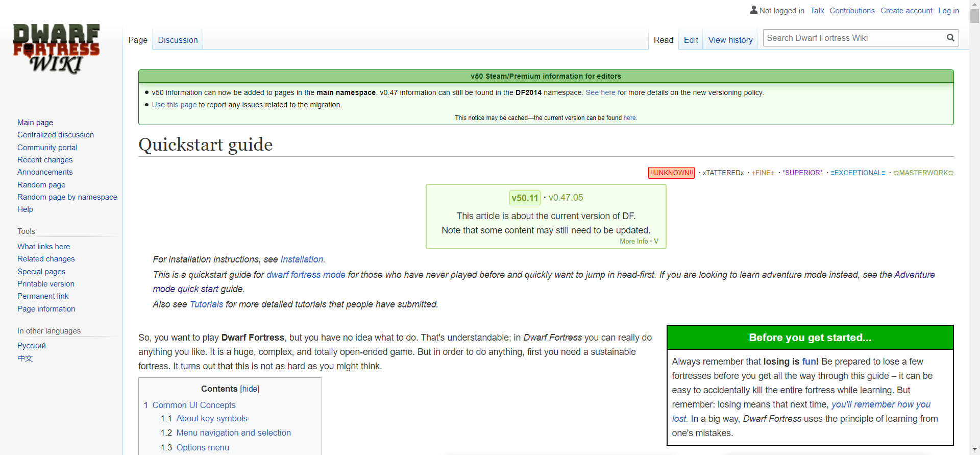Click the search magnifier icon

tap(950, 38)
